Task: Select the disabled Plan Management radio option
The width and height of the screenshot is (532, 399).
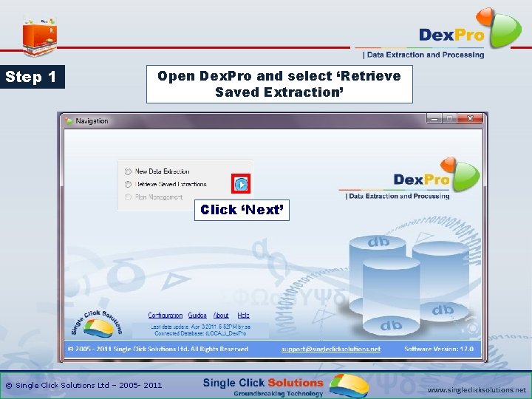Action: 128,197
